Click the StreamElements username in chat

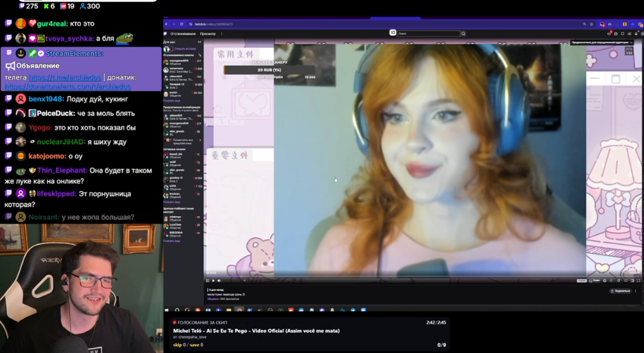74,53
